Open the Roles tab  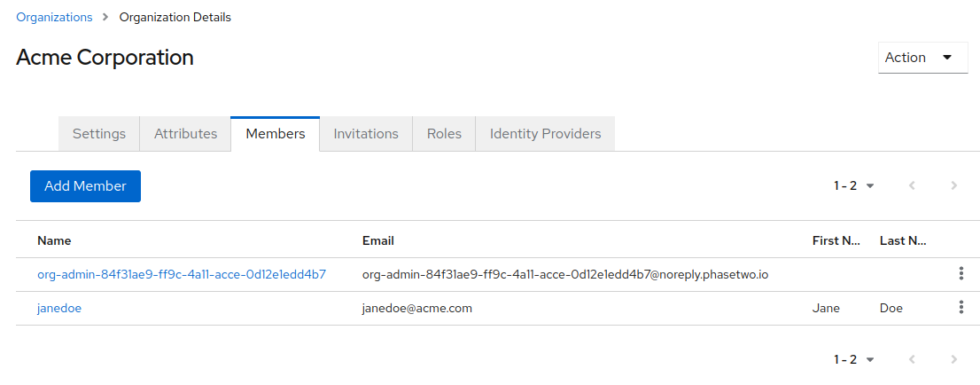point(444,133)
